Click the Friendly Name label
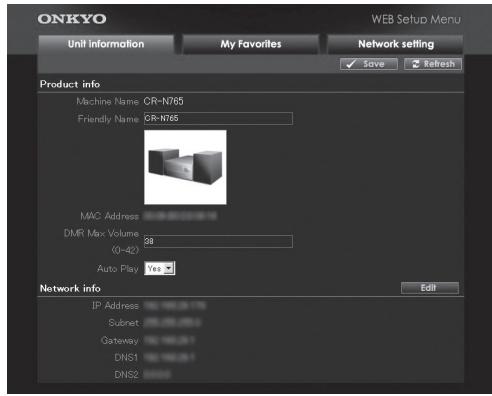Screen dimensions: 492x396 108,119
